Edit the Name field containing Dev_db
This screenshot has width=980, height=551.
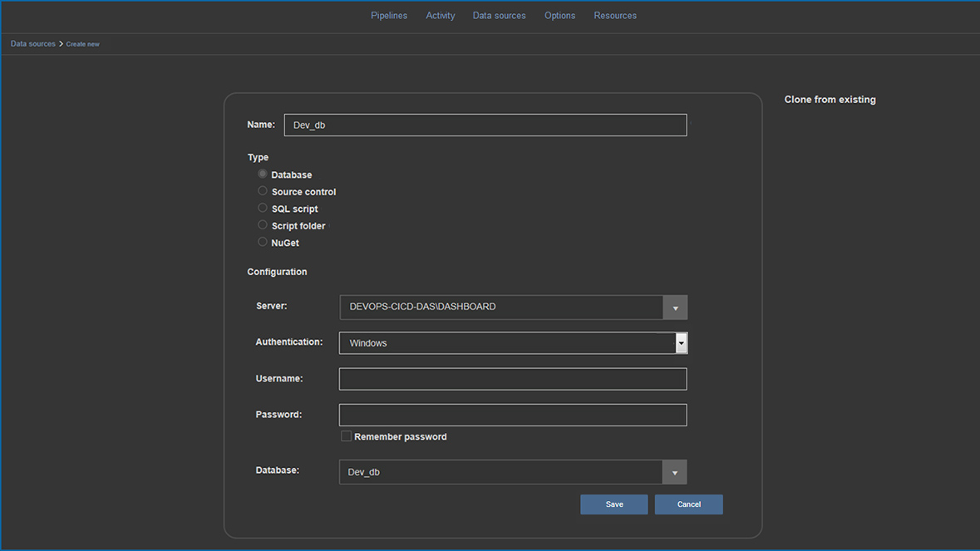coord(485,125)
